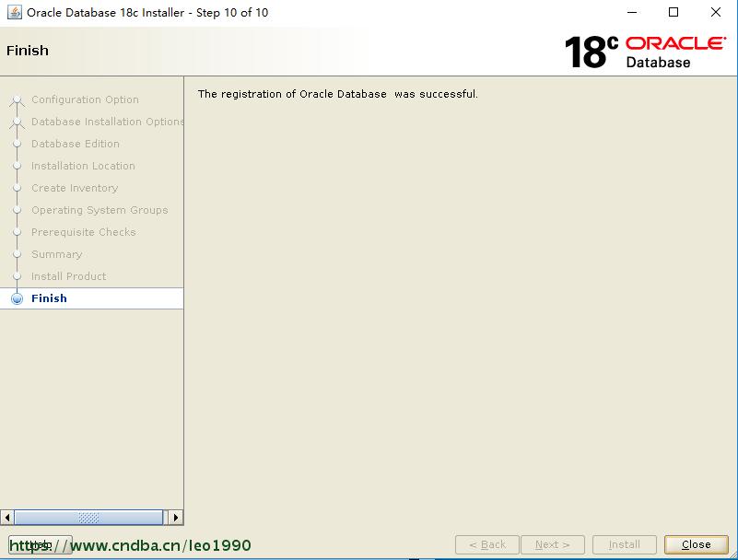738x560 pixels.
Task: Click the greyed-out Next button
Action: pyautogui.click(x=553, y=544)
